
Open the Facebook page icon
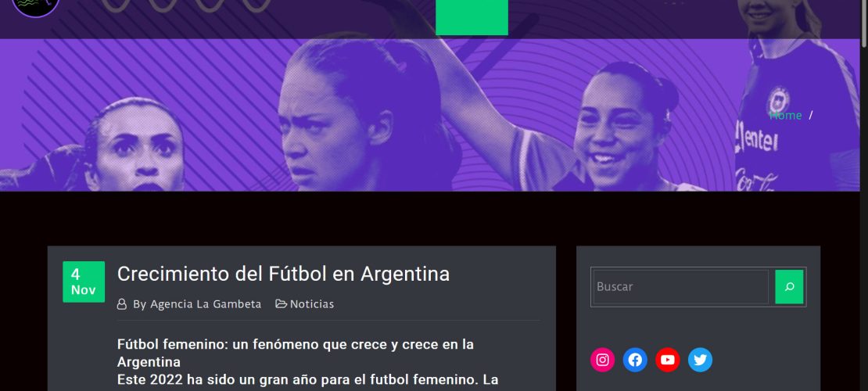[x=635, y=360]
